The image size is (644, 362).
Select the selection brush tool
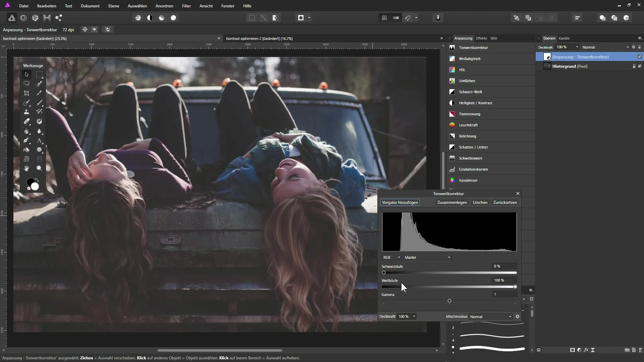pyautogui.click(x=39, y=84)
